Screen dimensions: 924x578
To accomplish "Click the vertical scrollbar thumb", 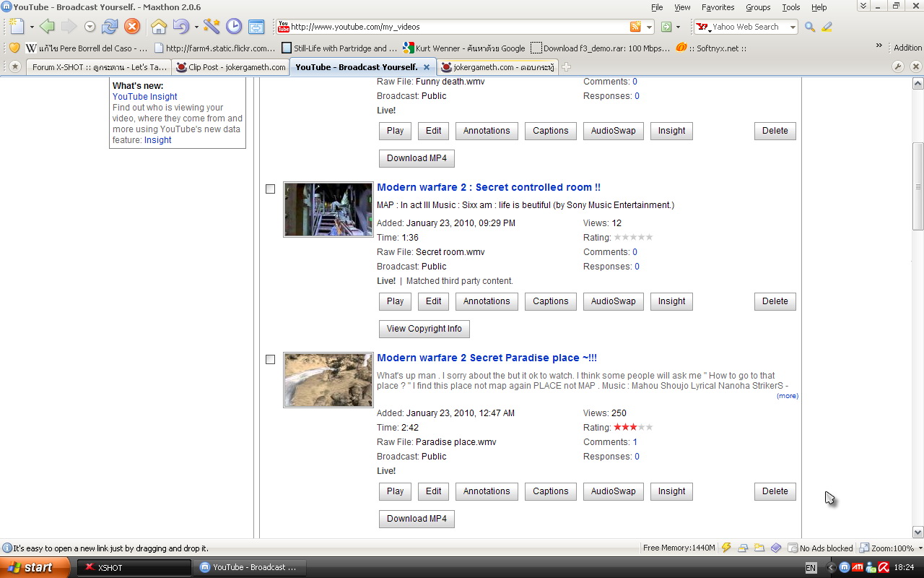I will tap(918, 186).
